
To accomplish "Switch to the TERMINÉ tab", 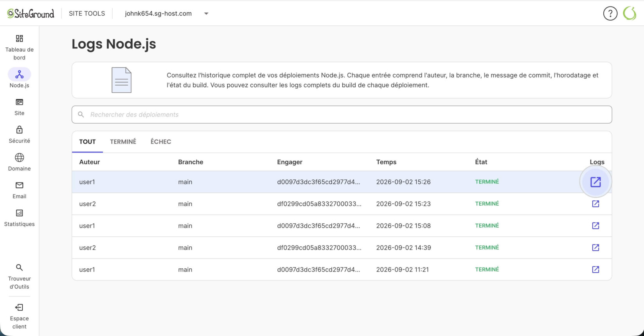I will pyautogui.click(x=123, y=142).
